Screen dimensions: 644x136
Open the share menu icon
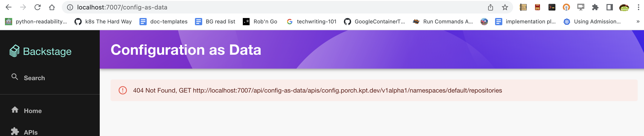491,7
